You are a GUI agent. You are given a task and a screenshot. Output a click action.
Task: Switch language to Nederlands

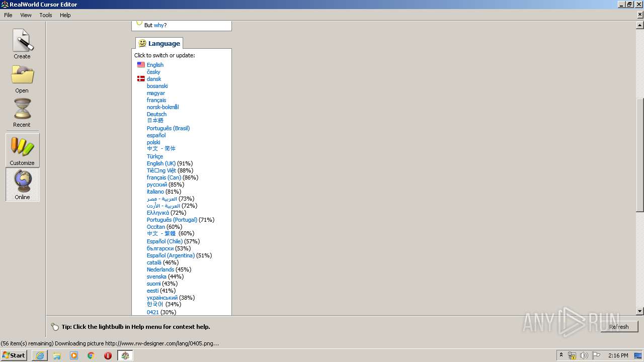pyautogui.click(x=160, y=269)
